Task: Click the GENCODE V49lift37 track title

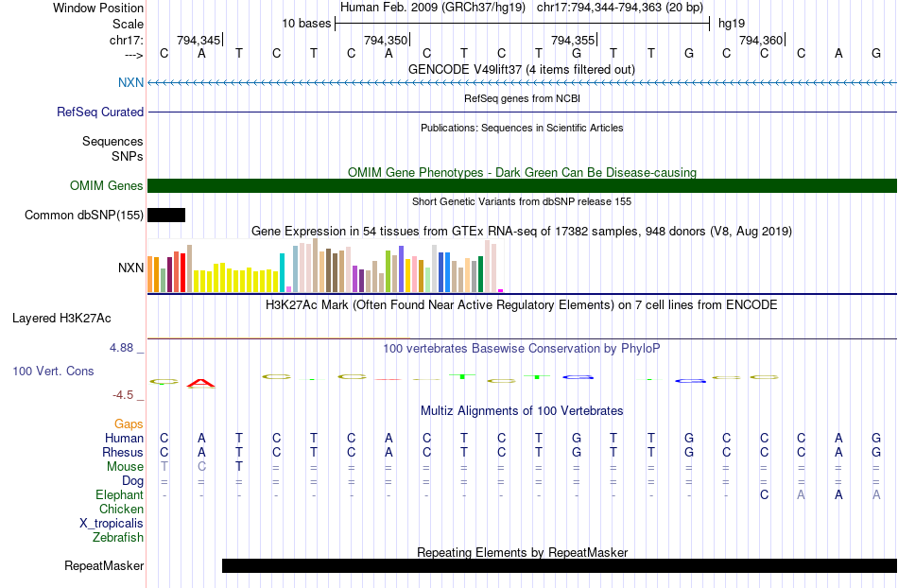Action: [x=521, y=69]
